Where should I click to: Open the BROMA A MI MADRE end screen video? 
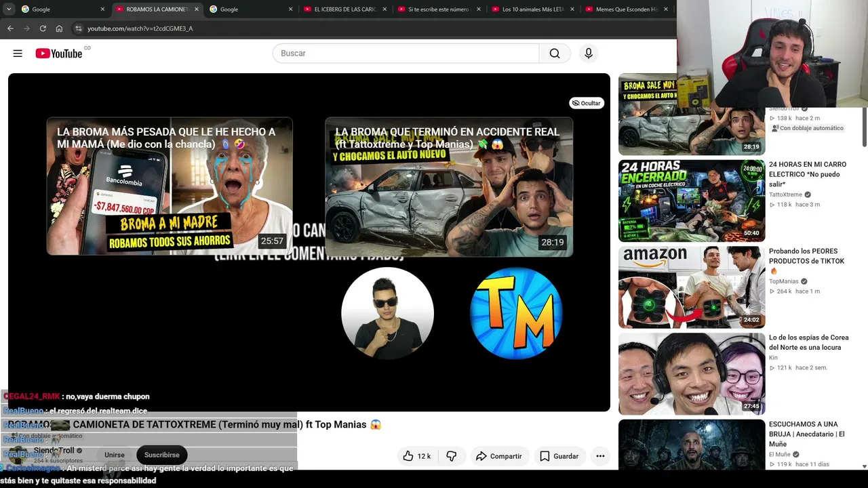(x=170, y=186)
